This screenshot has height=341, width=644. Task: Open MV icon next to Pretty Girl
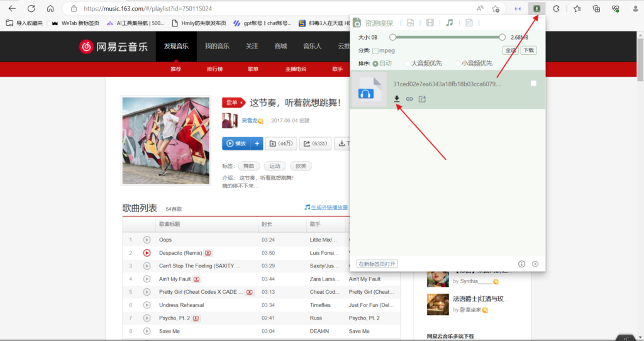[x=249, y=292]
